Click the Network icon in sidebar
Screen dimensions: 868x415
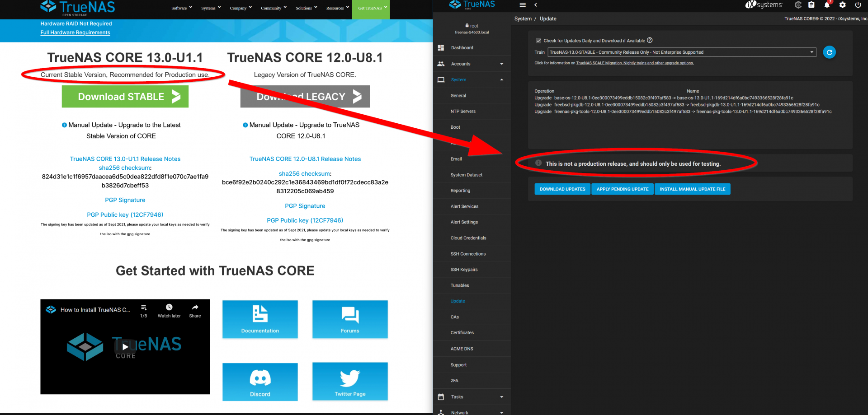click(441, 412)
